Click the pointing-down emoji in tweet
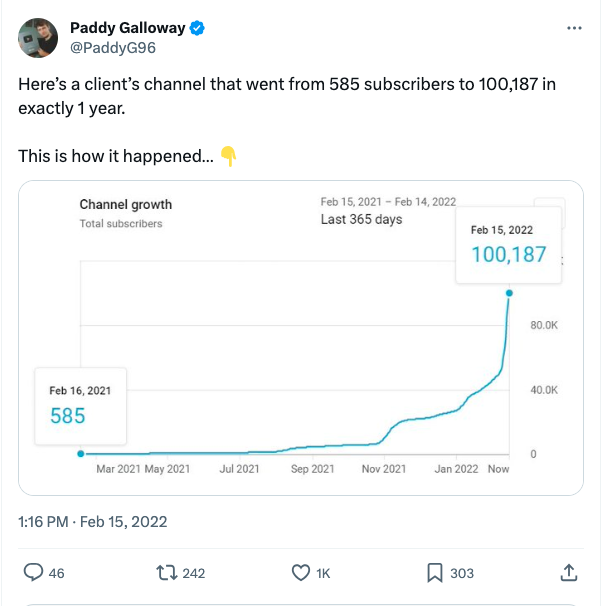 (228, 157)
